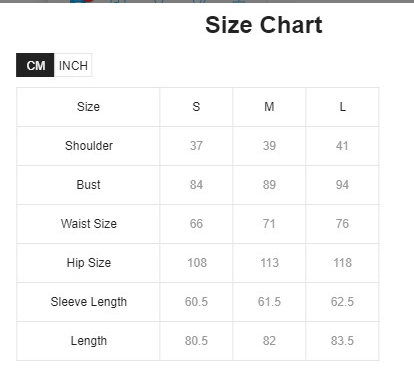Screen dimensions: 414x368
Task: Click the Sleeve Length row label
Action: 89,302
